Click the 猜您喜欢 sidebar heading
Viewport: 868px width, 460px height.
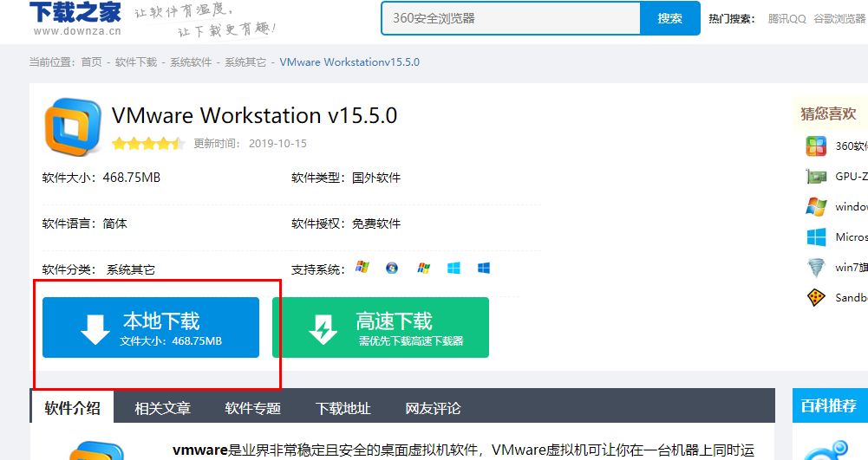coord(828,113)
